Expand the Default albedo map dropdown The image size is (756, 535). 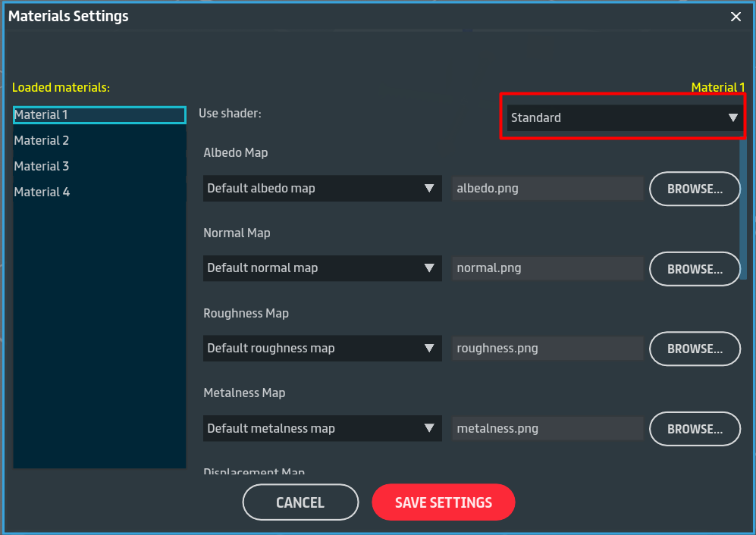click(x=322, y=188)
